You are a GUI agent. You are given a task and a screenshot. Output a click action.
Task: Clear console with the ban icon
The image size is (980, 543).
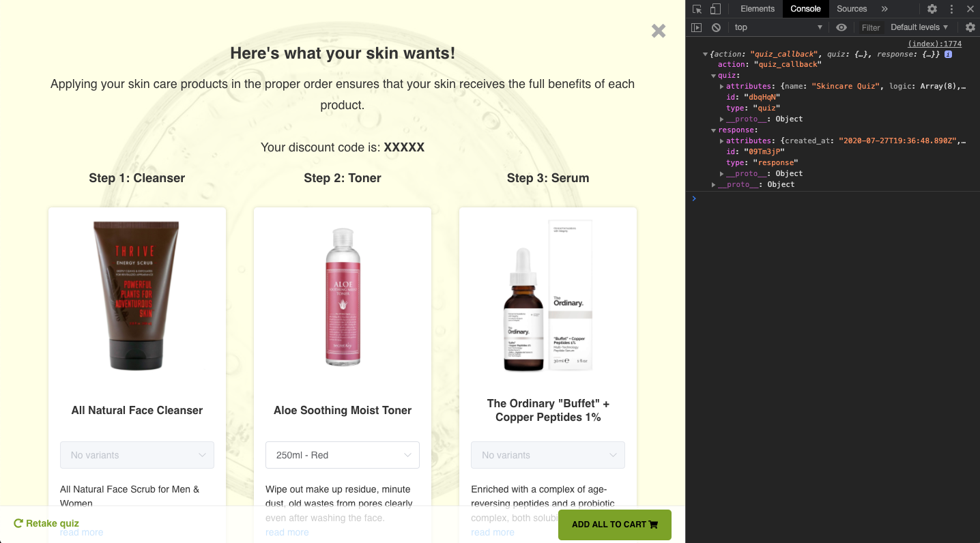(x=716, y=27)
